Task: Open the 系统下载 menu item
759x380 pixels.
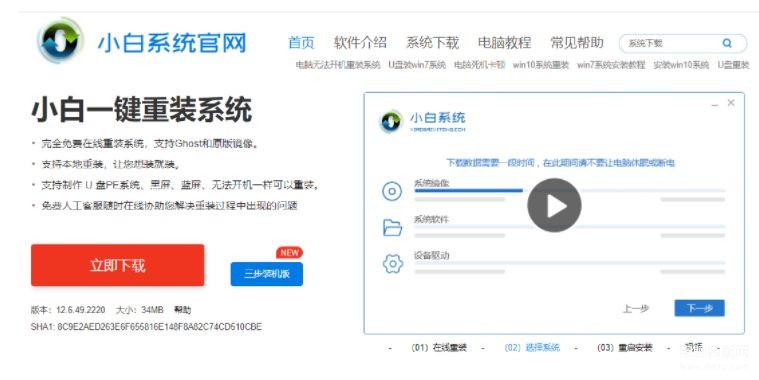Action: click(432, 43)
